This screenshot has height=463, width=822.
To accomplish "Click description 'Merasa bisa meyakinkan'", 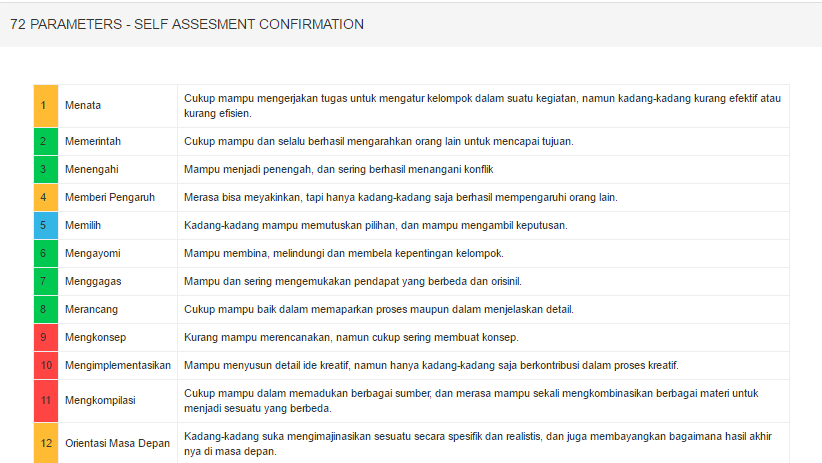I will coord(401,198).
